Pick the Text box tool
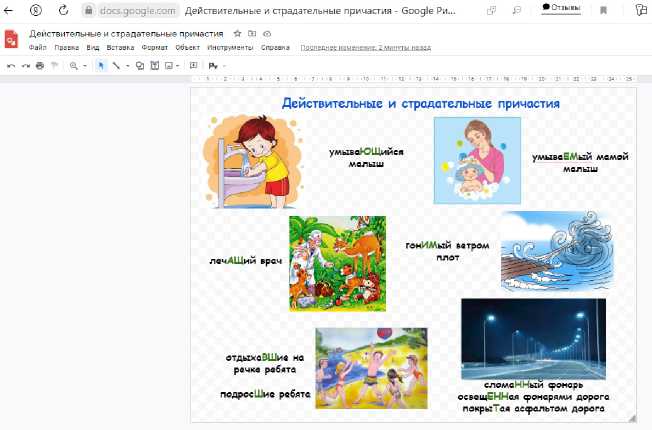652x430 pixels. tap(153, 65)
